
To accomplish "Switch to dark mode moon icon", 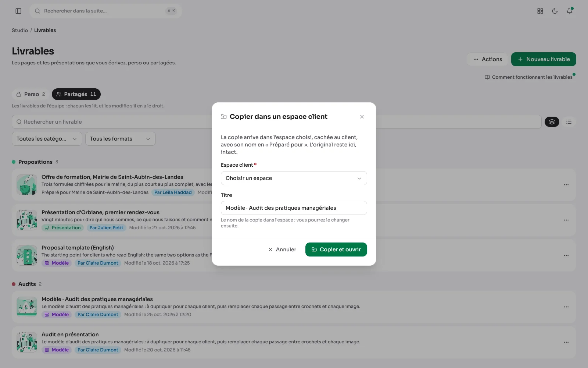I will click(x=555, y=11).
